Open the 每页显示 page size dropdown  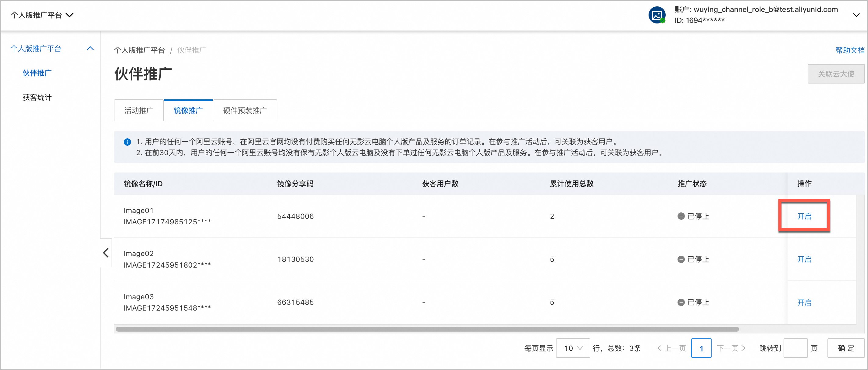pyautogui.click(x=573, y=348)
